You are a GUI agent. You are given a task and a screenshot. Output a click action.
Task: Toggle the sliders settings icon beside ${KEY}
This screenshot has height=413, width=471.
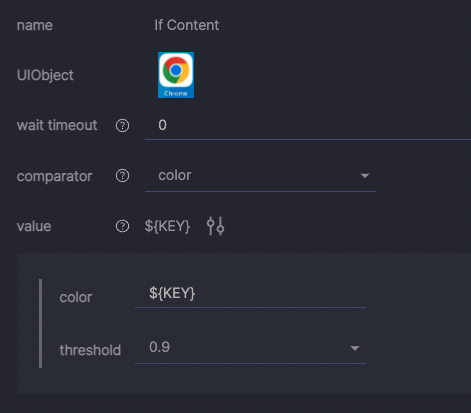tap(215, 226)
